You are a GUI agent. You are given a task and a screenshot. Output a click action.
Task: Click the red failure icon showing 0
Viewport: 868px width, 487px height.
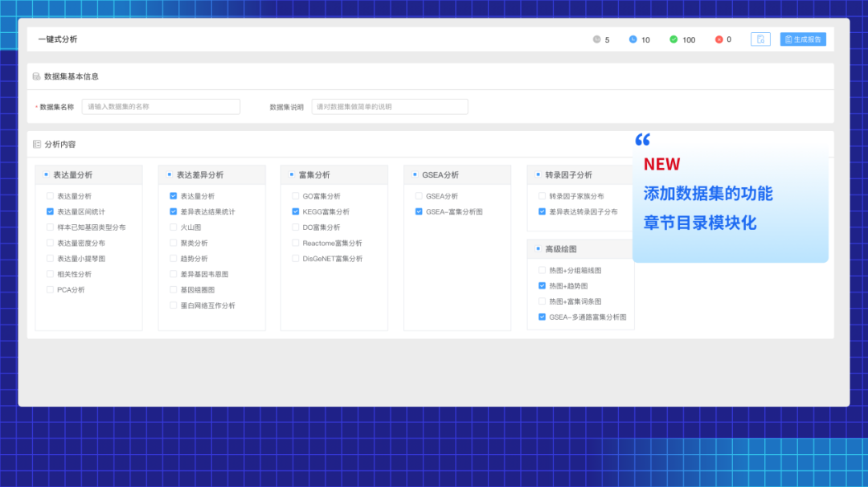[x=718, y=39]
